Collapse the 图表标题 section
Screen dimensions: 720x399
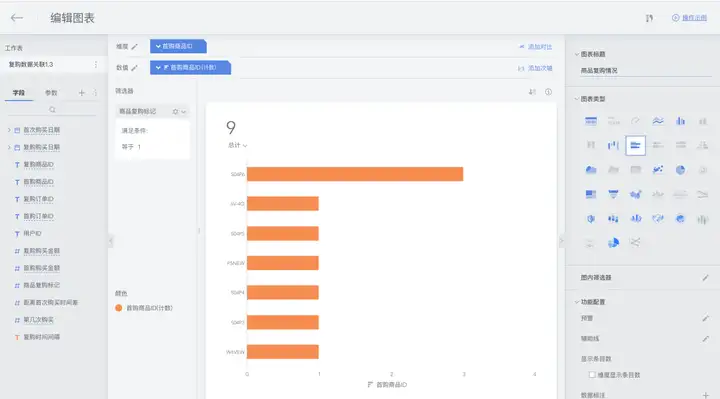click(577, 54)
